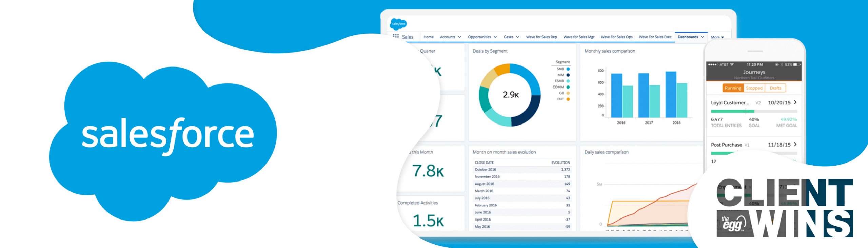Click the phone battery status icon
This screenshot has height=248, width=868.
797,64
